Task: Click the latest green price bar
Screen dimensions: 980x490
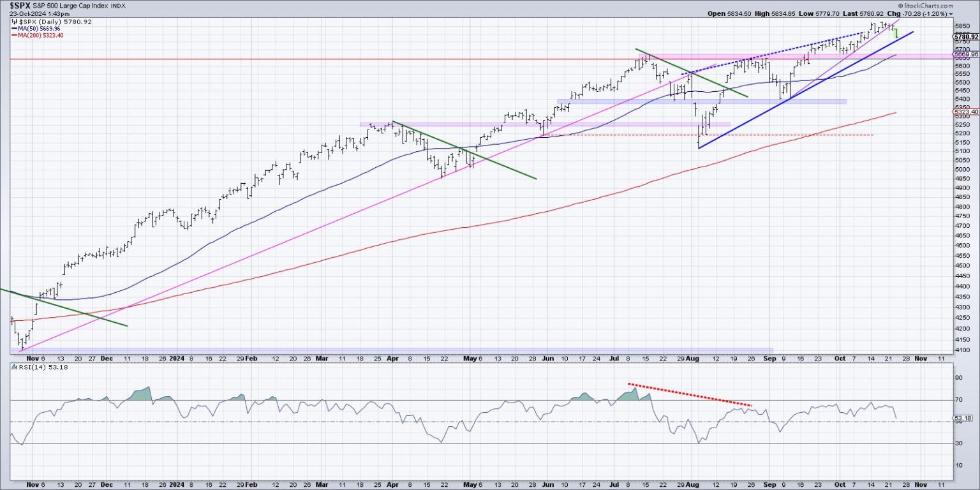Action: [896, 33]
